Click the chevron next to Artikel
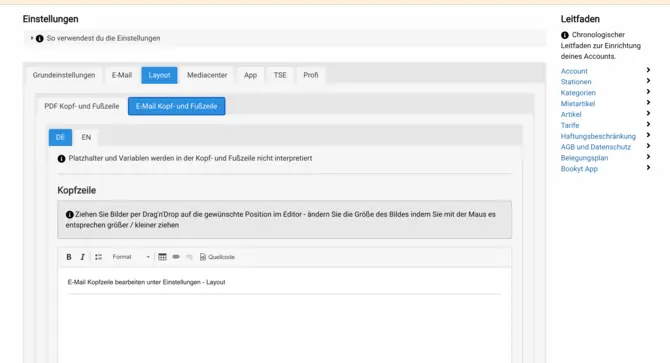Screen dimensions: 670x363 (x=648, y=113)
